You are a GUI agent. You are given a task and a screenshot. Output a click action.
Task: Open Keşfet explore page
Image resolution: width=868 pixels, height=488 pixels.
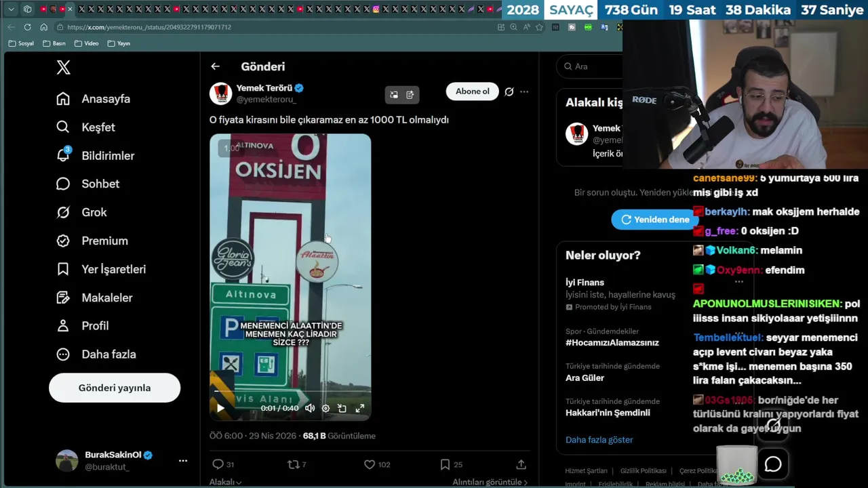click(x=85, y=127)
